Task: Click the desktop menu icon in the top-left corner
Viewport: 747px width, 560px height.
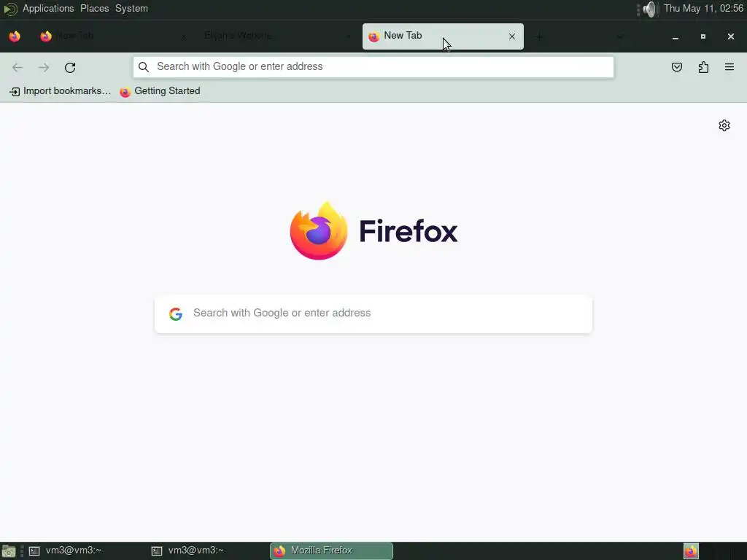Action: point(10,9)
